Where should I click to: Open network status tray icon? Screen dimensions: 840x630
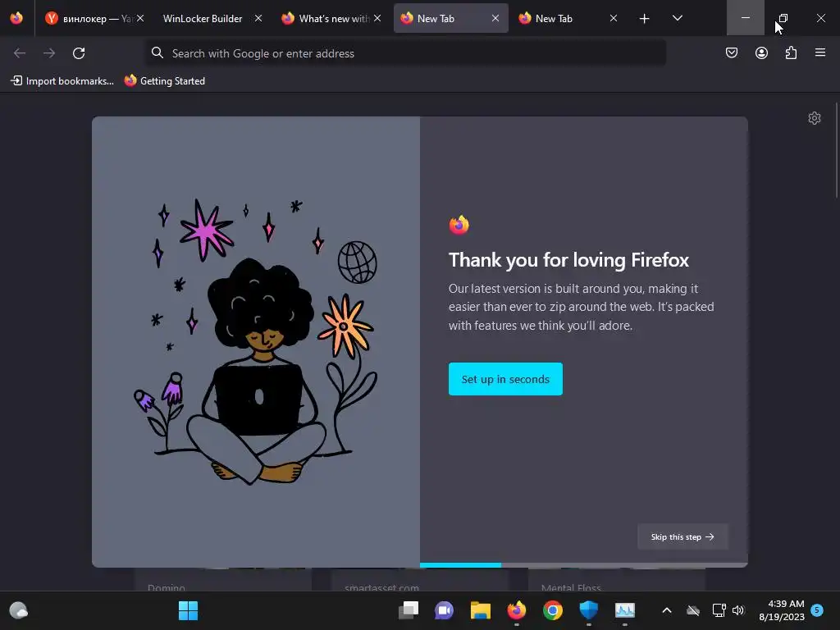(719, 610)
